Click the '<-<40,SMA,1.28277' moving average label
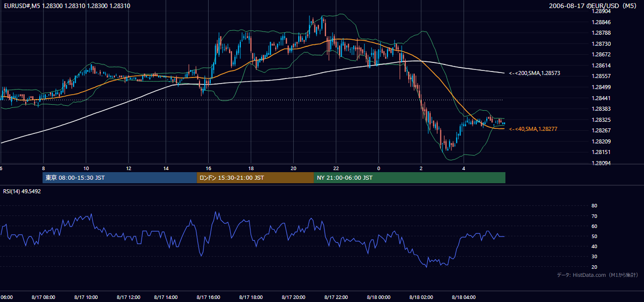 click(x=533, y=129)
